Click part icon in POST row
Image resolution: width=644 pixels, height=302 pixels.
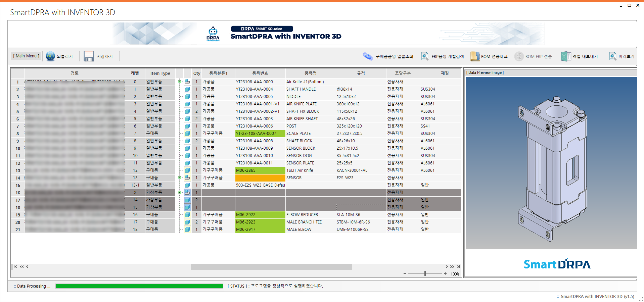[x=187, y=126]
